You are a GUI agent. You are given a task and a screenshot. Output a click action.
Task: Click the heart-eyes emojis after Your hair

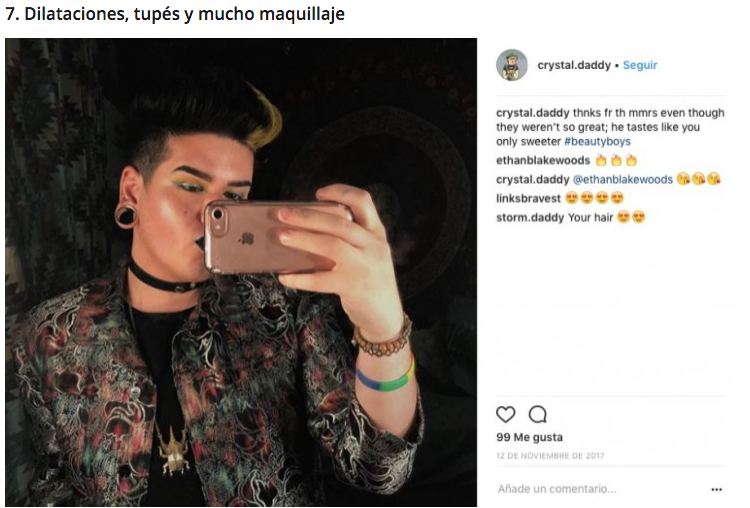631,217
